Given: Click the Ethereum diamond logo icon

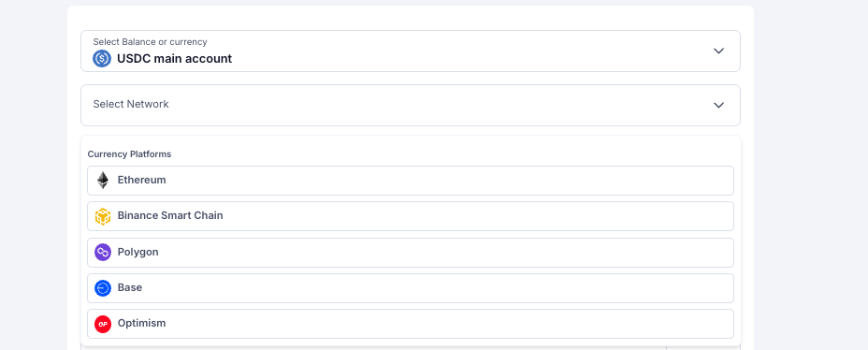Looking at the screenshot, I should point(103,180).
